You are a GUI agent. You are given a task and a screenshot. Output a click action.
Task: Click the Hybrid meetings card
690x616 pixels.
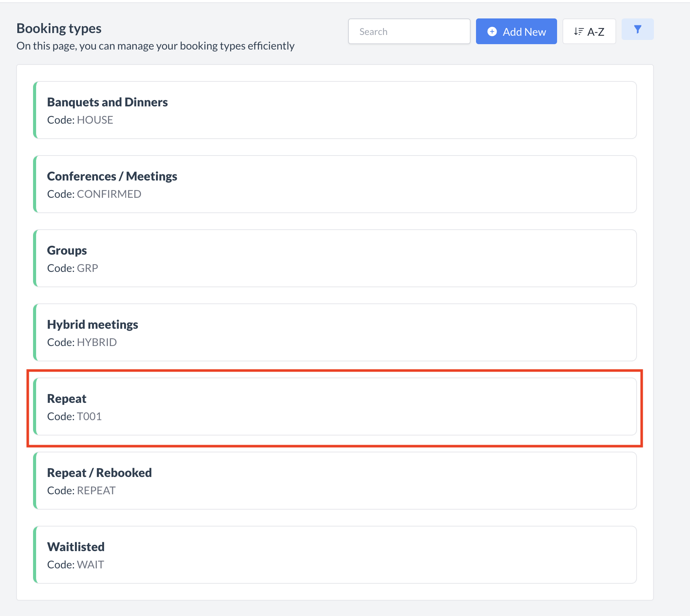(335, 333)
